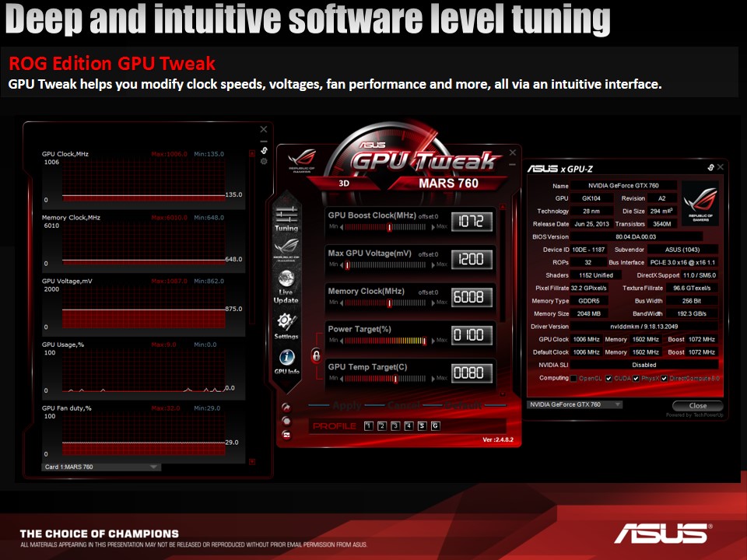Screen dimensions: 747x560
Task: Select profile slot 4
Action: coord(409,426)
